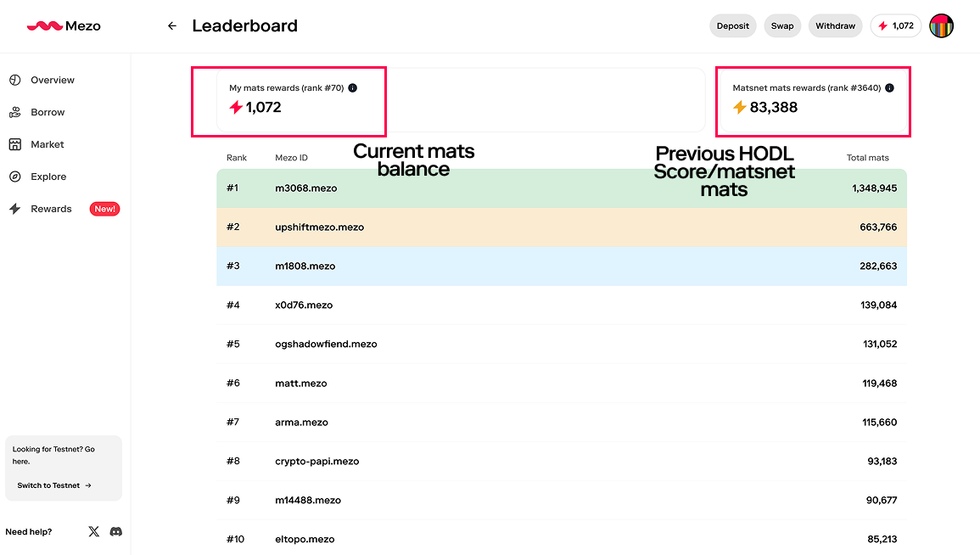The width and height of the screenshot is (980, 555).
Task: Open the profile avatar menu
Action: (x=941, y=25)
